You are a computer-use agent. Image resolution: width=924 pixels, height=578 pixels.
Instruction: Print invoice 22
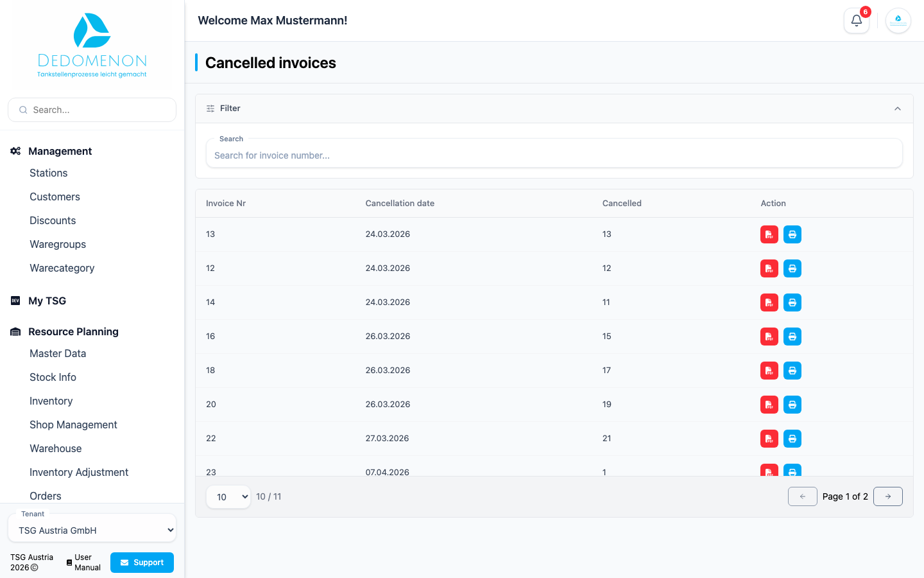(792, 439)
